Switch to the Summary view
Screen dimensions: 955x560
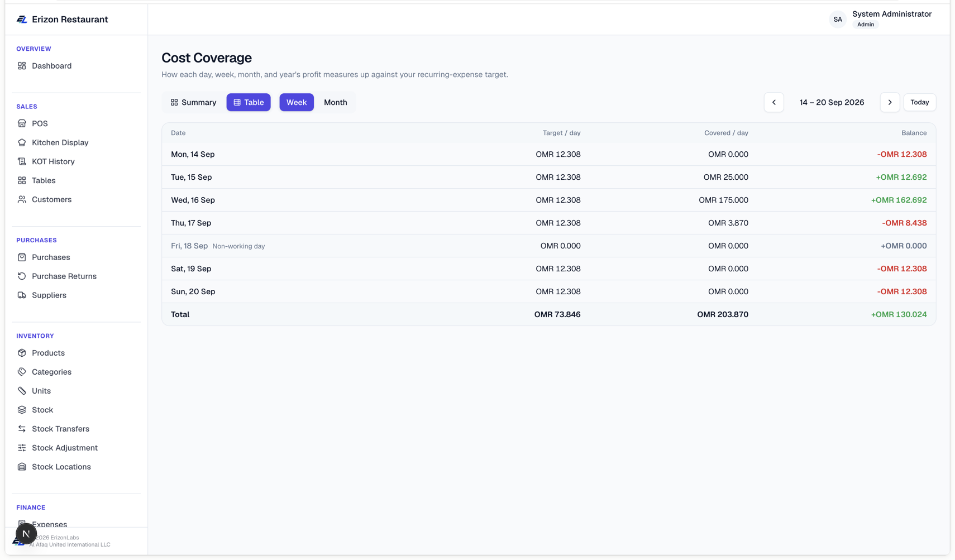[193, 102]
